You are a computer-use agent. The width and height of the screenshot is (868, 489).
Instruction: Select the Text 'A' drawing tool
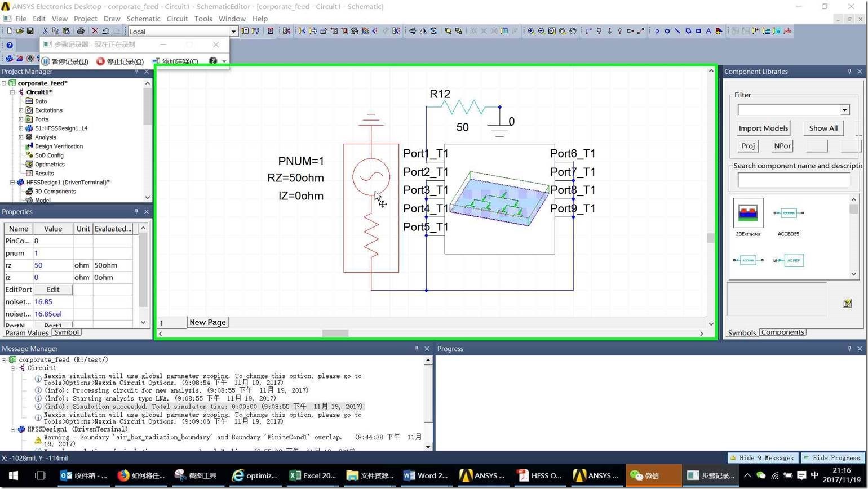pyautogui.click(x=708, y=31)
